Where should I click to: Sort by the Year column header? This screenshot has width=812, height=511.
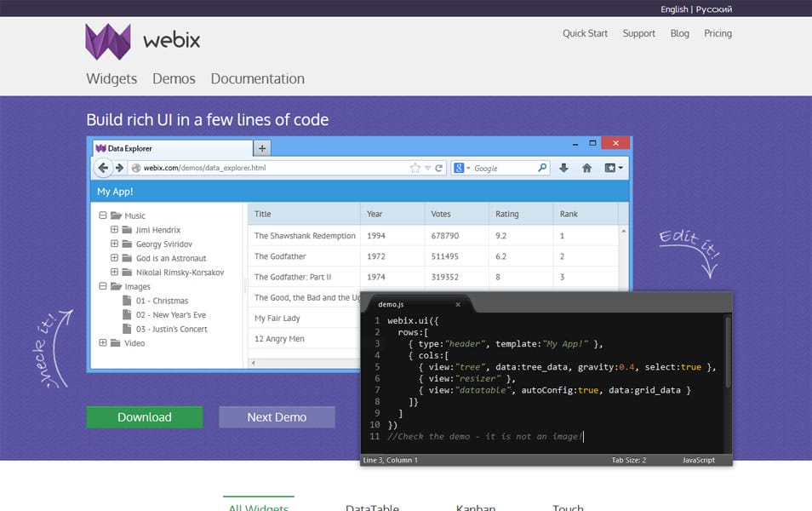pyautogui.click(x=392, y=214)
